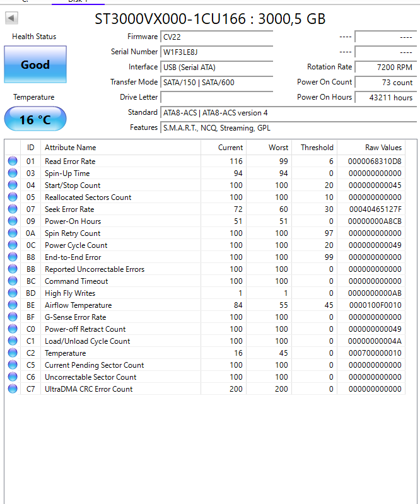Click threshold value 97 for Spin Retry Count
Screen dimensions: 420x504
coord(329,233)
